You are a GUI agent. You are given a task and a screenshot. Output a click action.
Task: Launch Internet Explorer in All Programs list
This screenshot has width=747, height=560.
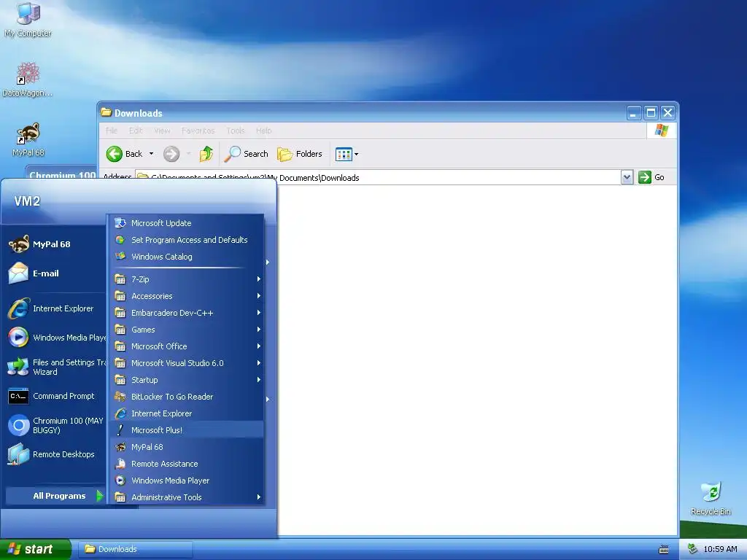[187, 413]
